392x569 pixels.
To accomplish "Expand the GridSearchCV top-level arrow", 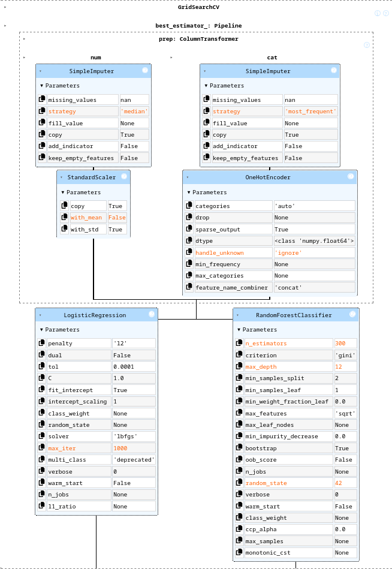I will 5,7.
